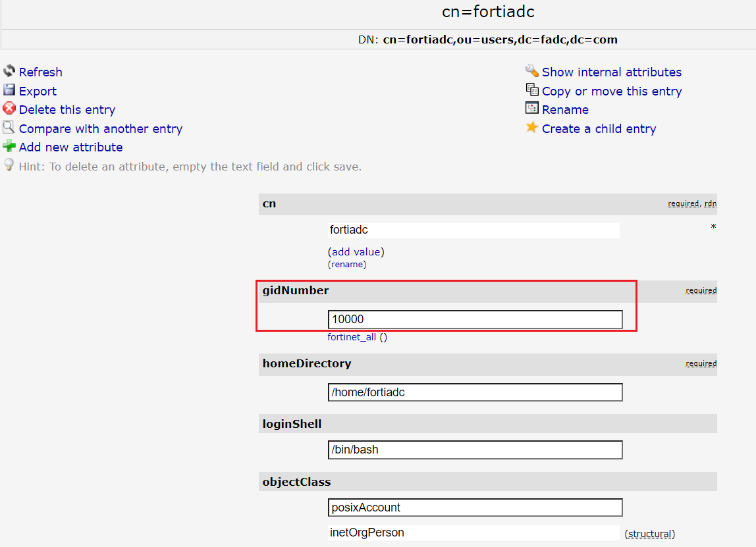Screen dimensions: 756x547
Task: Click the wrench icon for internal attributes
Action: click(x=531, y=70)
